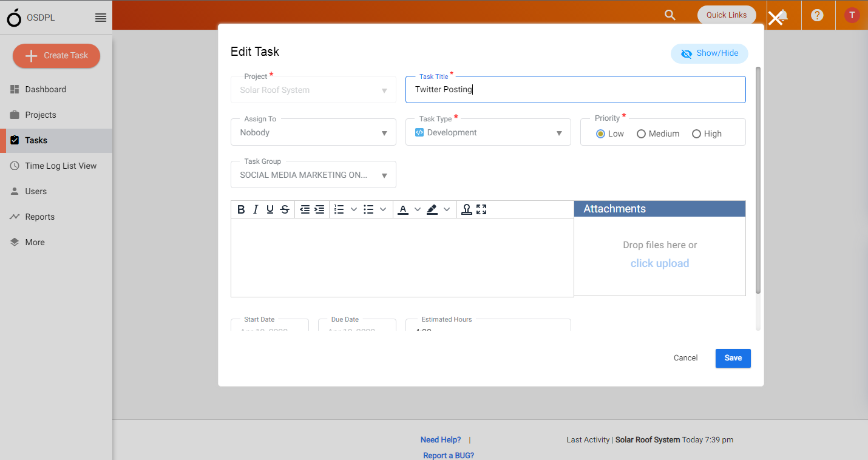Expand the description editor to fullscreen

(x=481, y=209)
